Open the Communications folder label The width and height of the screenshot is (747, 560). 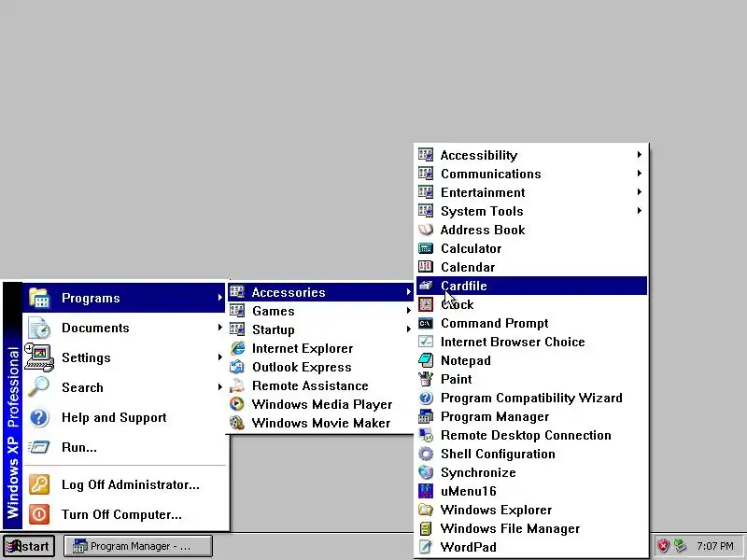491,174
